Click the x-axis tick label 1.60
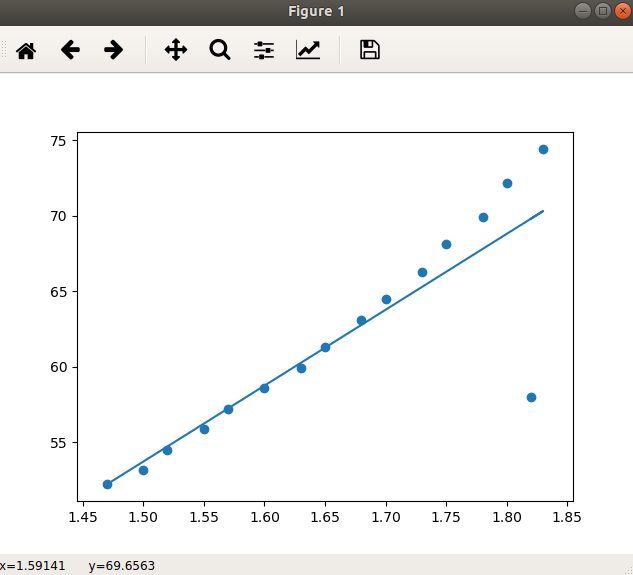 264,518
